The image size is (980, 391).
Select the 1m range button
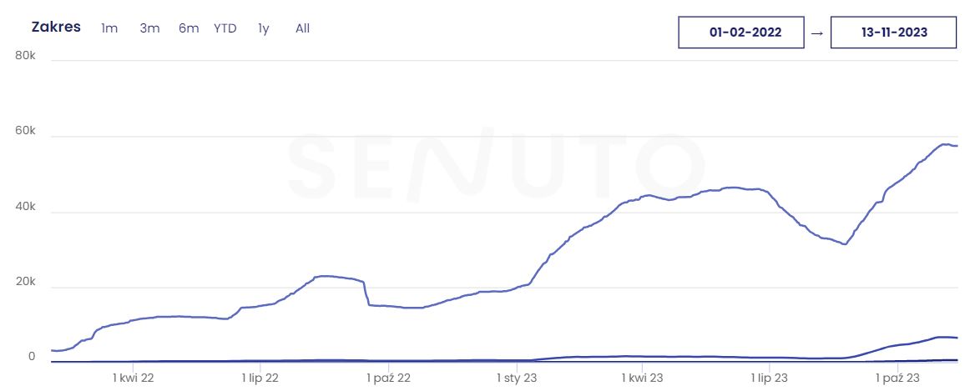pyautogui.click(x=109, y=28)
